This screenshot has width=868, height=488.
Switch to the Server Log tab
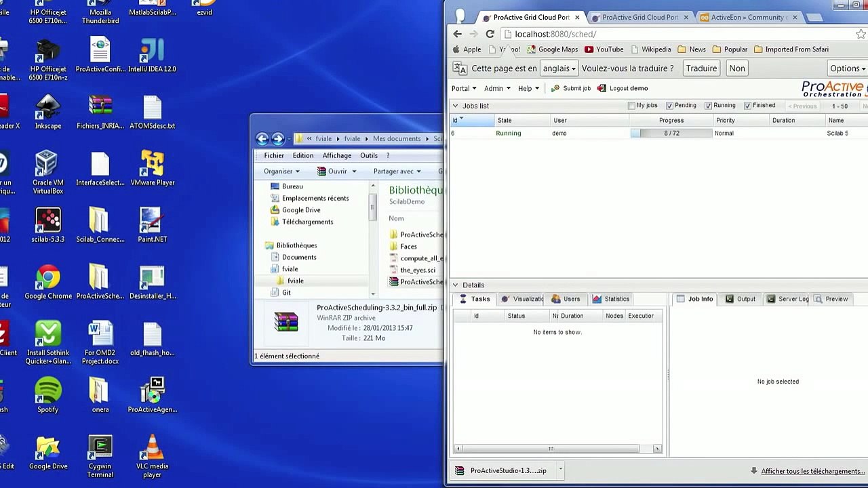787,299
